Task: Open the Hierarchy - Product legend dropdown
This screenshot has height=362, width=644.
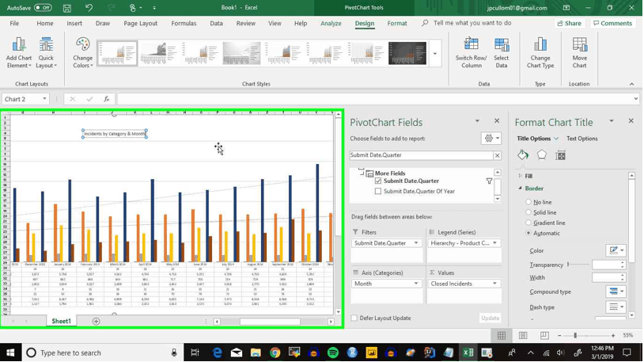Action: (x=494, y=243)
